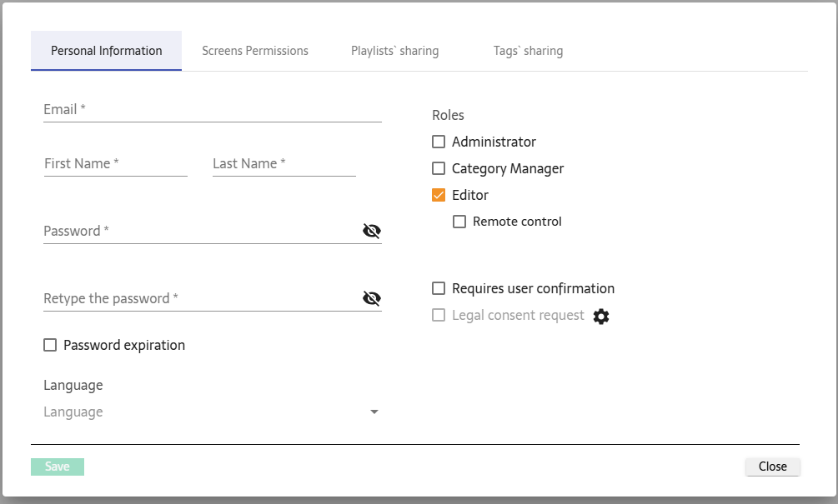
Task: Uncheck the Editor role checkbox
Action: (x=439, y=195)
